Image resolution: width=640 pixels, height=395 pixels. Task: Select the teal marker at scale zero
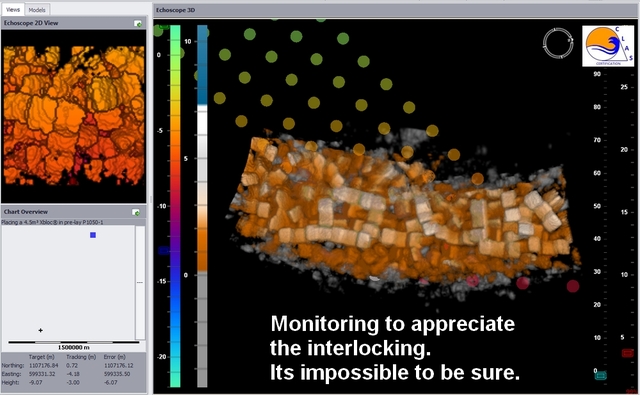coord(601,375)
